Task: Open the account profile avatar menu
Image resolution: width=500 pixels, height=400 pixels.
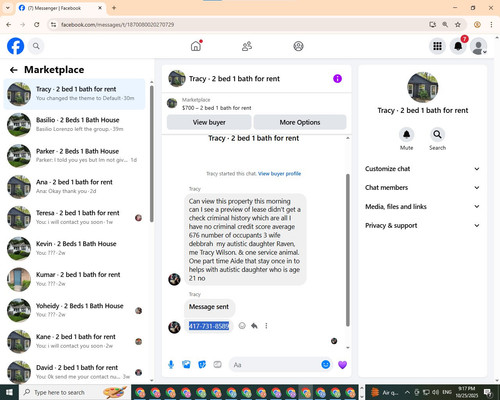Action: click(x=479, y=46)
